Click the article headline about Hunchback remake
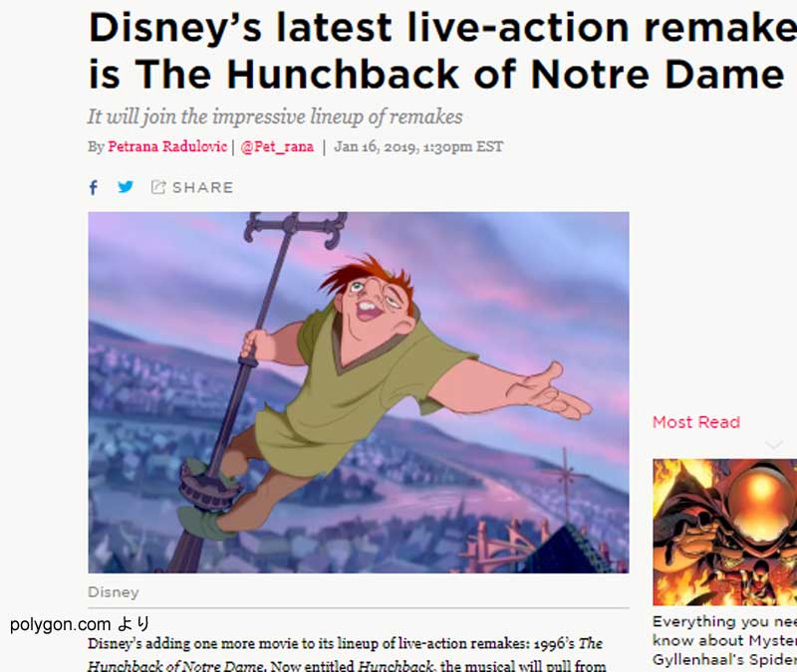797x672 pixels. coord(442,50)
